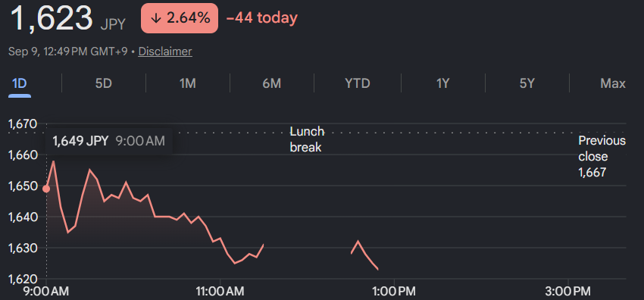Open the 1M time range tab
The image size is (644, 300).
[187, 84]
